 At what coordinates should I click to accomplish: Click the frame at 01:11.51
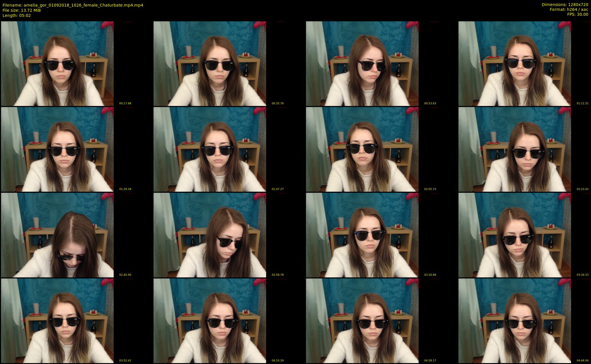515,63
